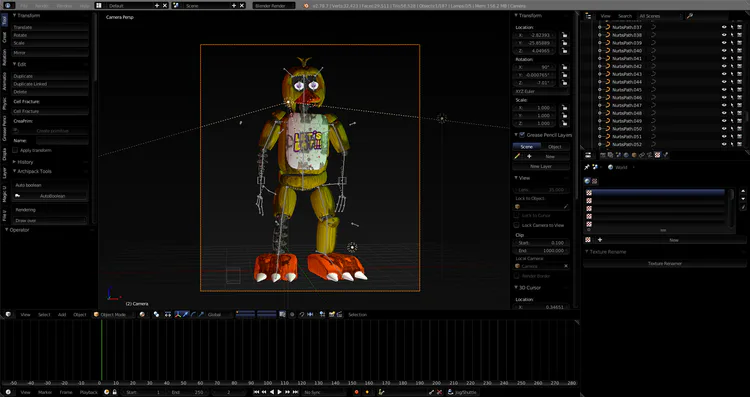This screenshot has height=397, width=750.
Task: Click the jump to first frame icon
Action: click(256, 392)
